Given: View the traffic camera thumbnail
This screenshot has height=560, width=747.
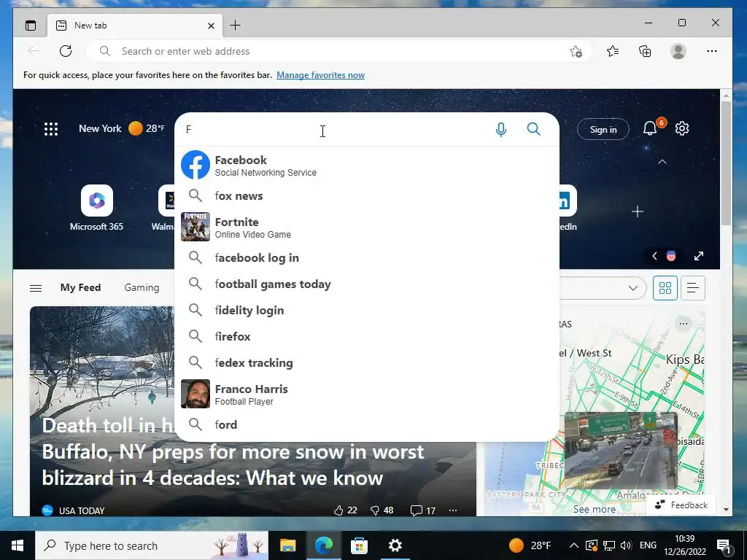Looking at the screenshot, I should pos(621,451).
